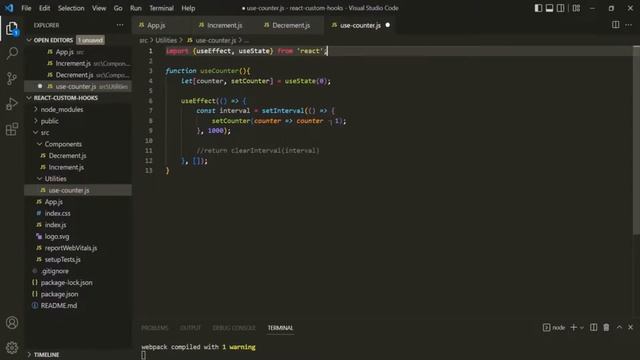Toggle the primary side bar layout icon
This screenshot has height=360, width=640.
[x=538, y=8]
